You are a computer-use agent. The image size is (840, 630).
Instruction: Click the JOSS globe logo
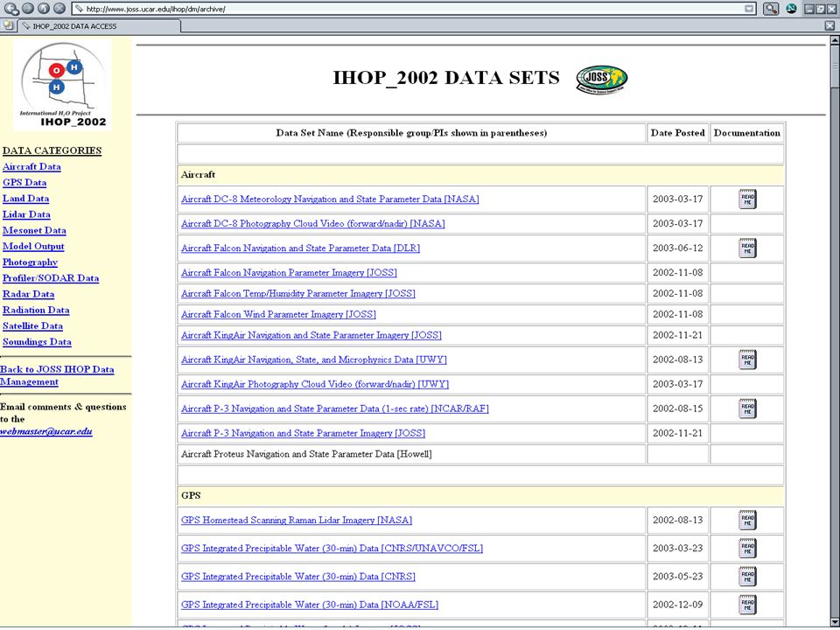[x=602, y=80]
